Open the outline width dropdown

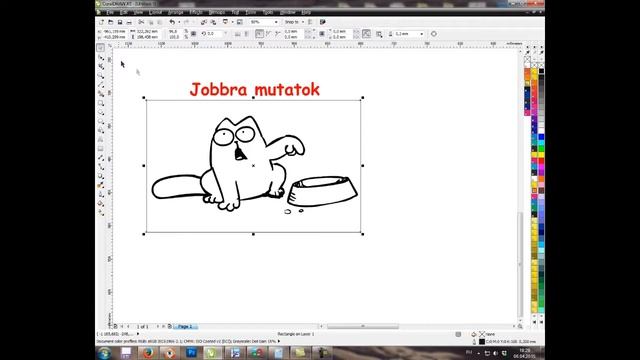(422, 34)
